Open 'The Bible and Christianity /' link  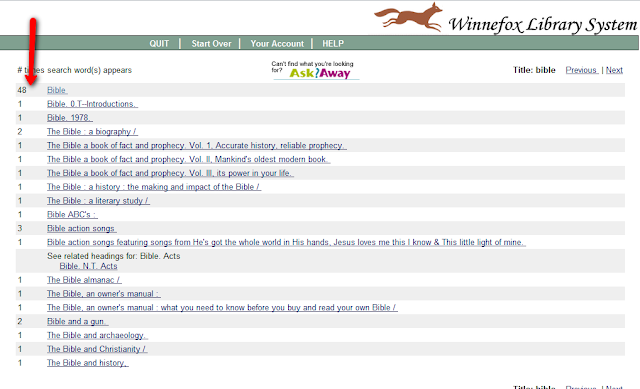tap(97, 349)
